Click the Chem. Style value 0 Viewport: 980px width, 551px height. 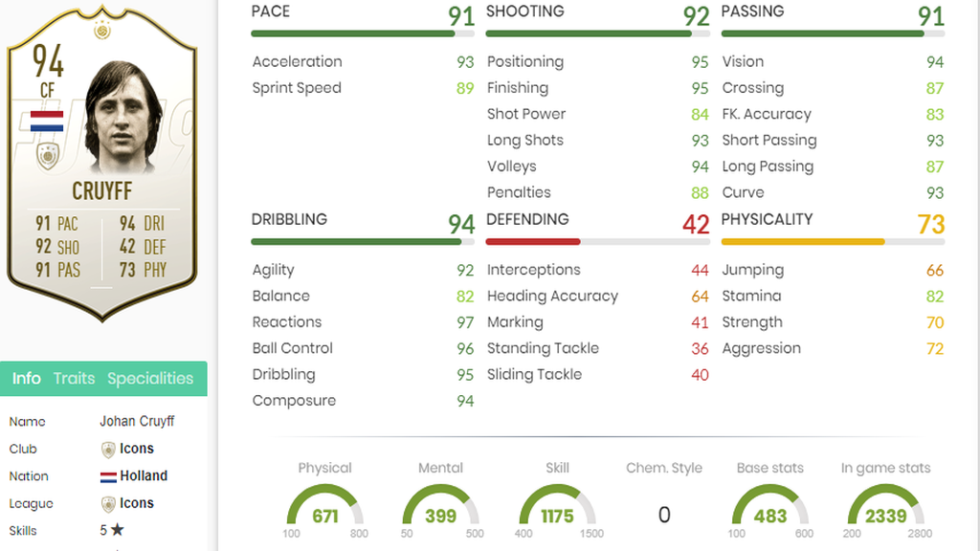point(664,515)
